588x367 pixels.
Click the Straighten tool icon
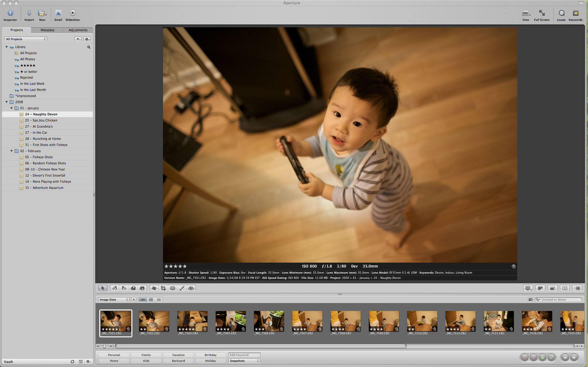pos(154,288)
